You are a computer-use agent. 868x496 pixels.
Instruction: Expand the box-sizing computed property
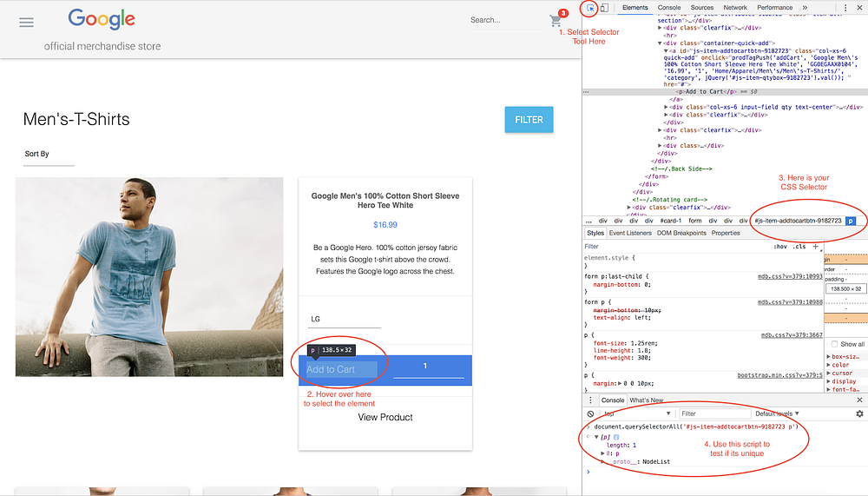click(x=829, y=357)
